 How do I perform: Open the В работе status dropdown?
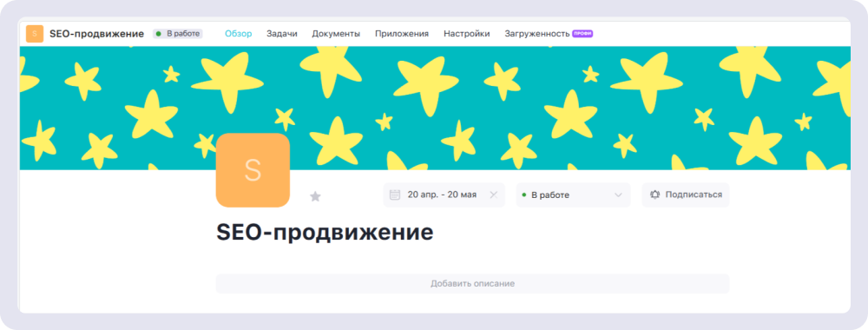[x=573, y=195]
